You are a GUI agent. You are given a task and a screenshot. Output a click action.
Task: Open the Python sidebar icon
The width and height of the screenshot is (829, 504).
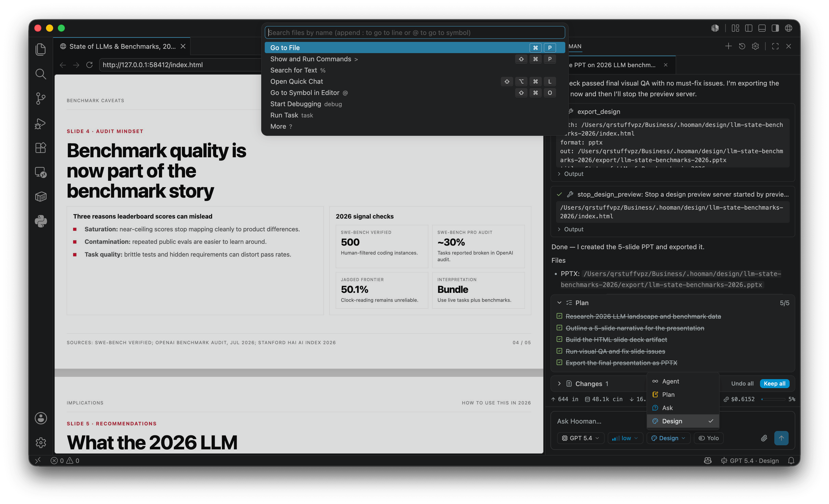41,221
